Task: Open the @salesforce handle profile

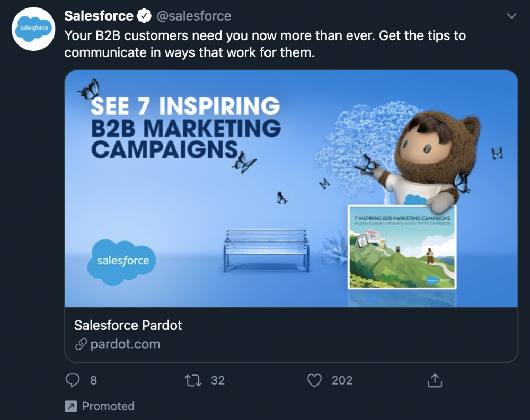Action: pyautogui.click(x=193, y=16)
